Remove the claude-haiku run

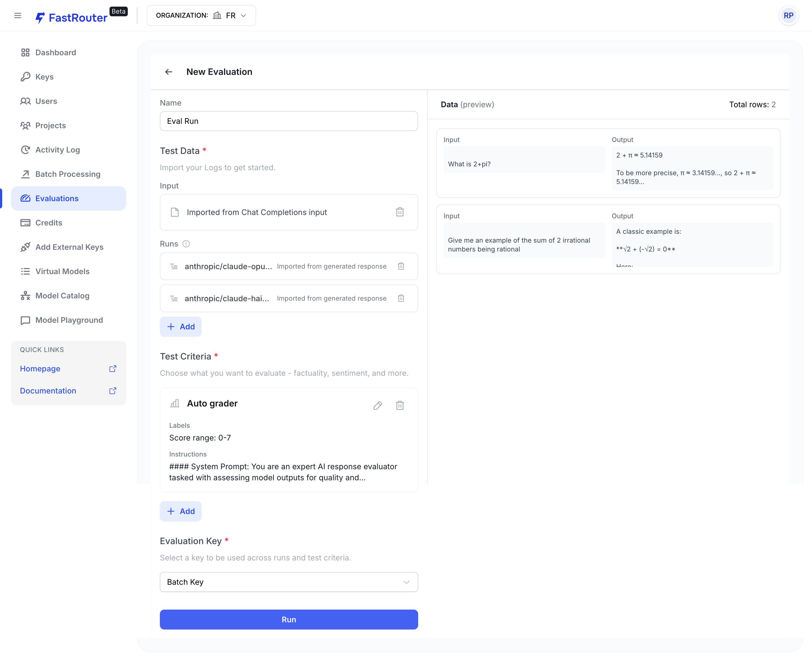point(400,298)
